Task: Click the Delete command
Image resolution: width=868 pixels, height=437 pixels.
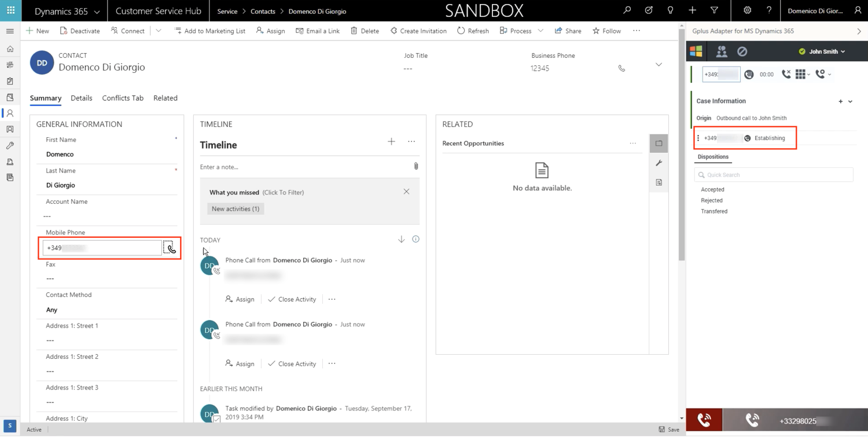Action: [365, 31]
